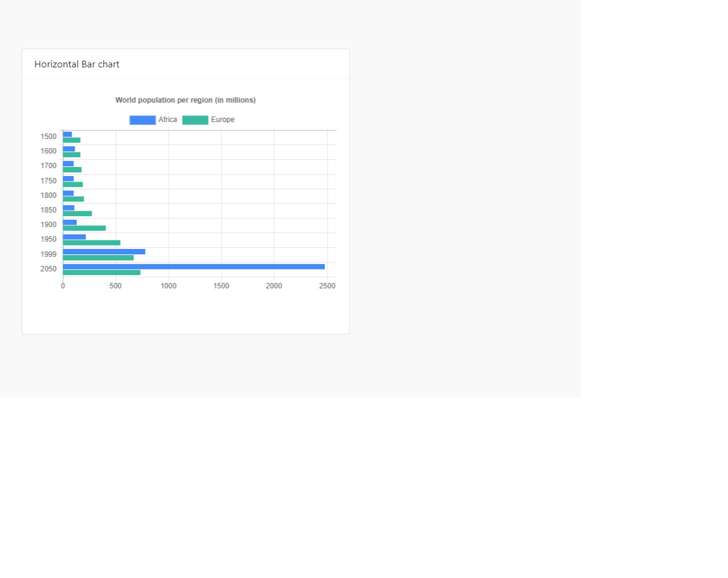The image size is (728, 578).
Task: Select the Europe bar for 1900
Action: click(84, 228)
